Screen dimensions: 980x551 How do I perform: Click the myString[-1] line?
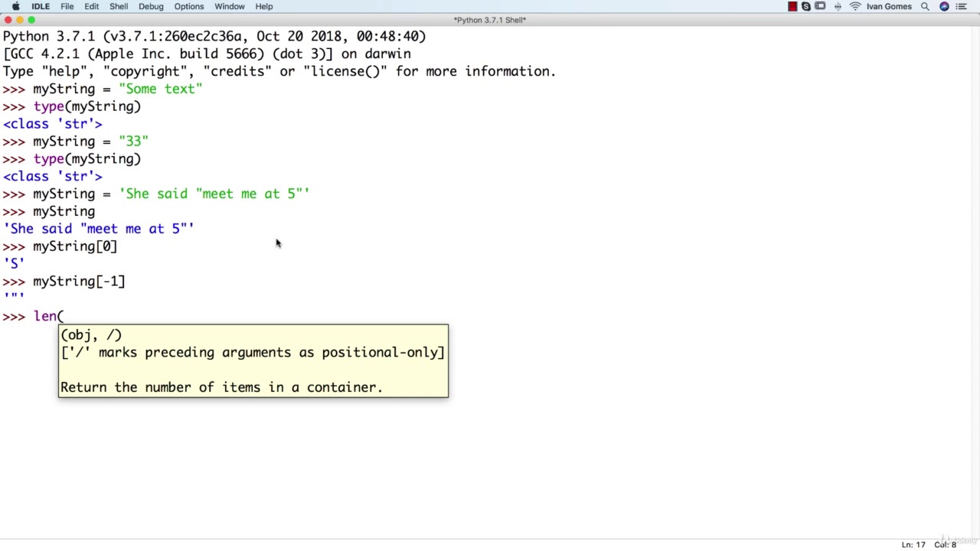pos(64,282)
